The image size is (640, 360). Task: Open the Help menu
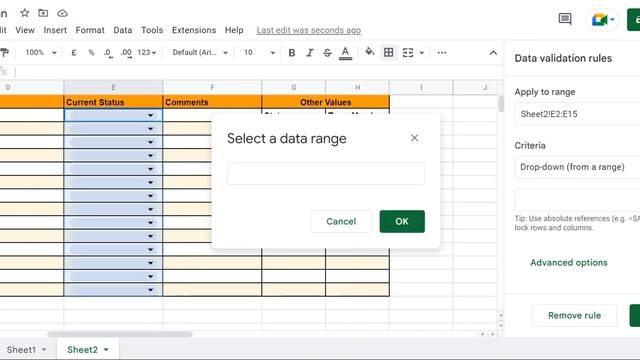pos(234,30)
